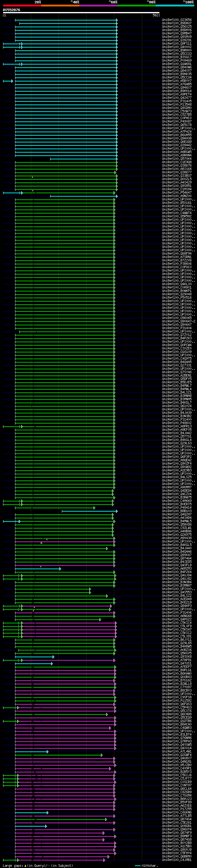Open hit UniRef100_Q9MB47
This screenshot has width=197, height=868.
click(x=177, y=33)
